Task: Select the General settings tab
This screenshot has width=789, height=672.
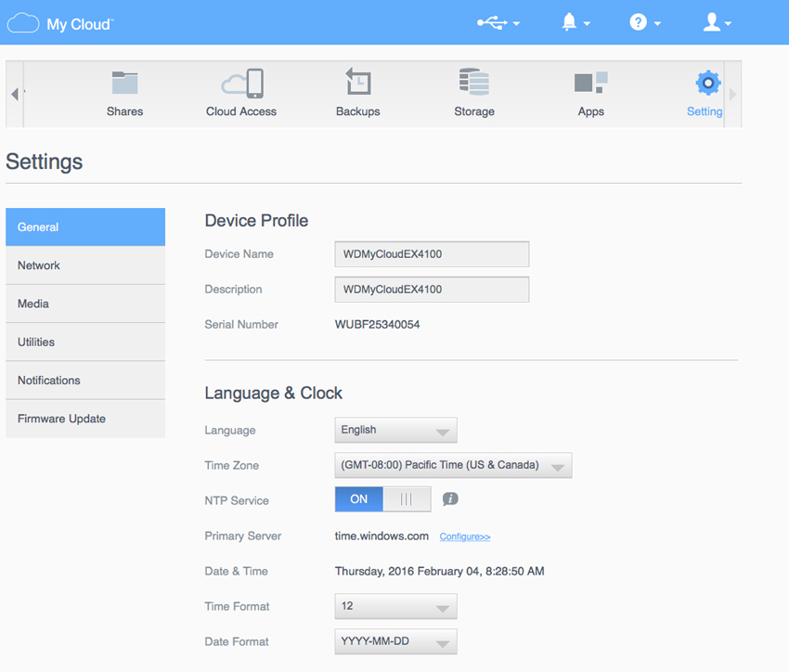Action: click(85, 226)
